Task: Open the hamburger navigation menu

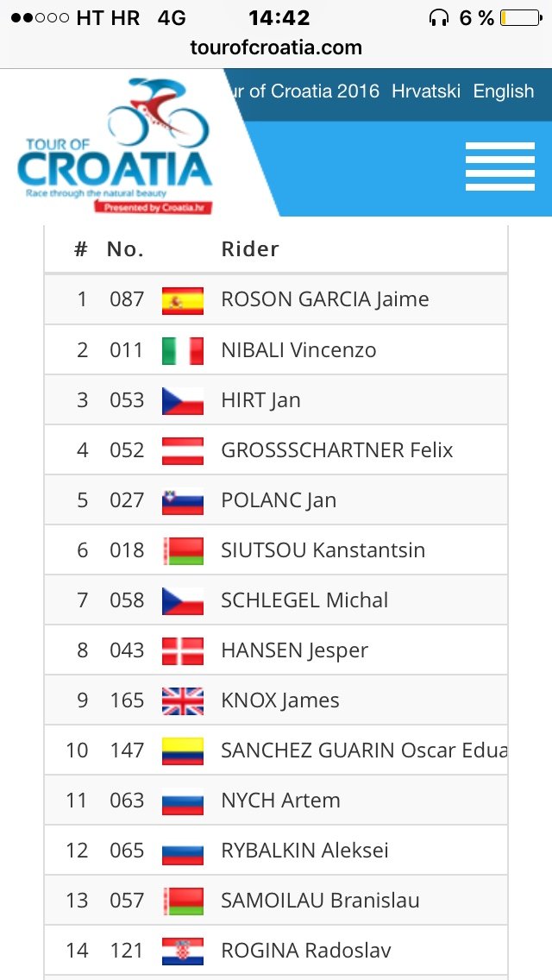Action: point(499,166)
